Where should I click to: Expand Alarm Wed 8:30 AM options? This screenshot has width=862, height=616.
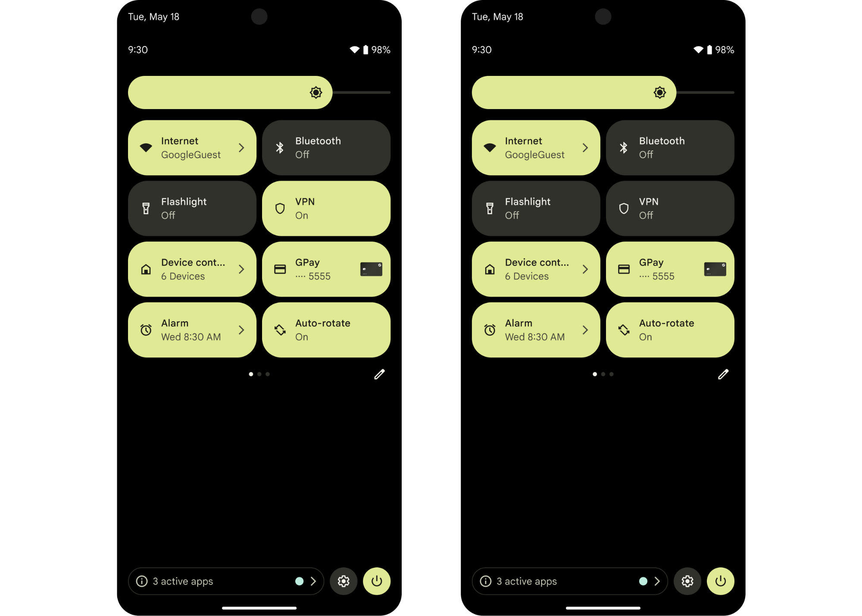(x=242, y=329)
